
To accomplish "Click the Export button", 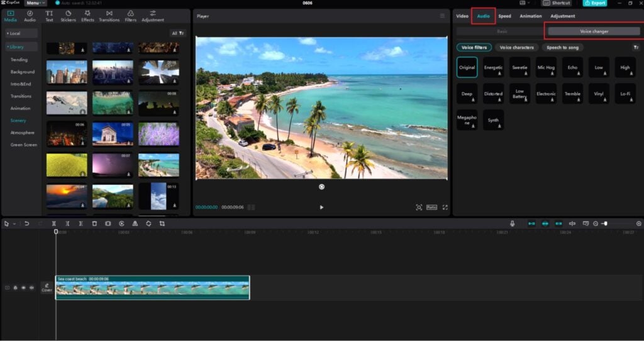I will (x=594, y=3).
